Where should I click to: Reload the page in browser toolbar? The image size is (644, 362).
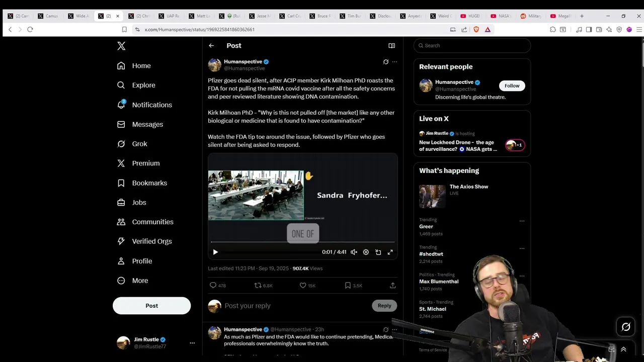30,30
